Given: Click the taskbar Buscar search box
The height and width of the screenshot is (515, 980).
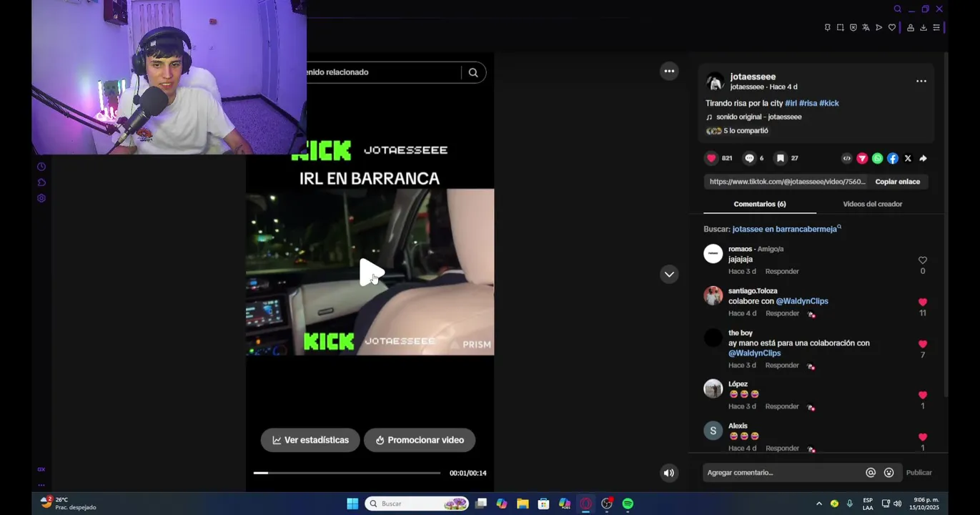Looking at the screenshot, I should pos(417,504).
